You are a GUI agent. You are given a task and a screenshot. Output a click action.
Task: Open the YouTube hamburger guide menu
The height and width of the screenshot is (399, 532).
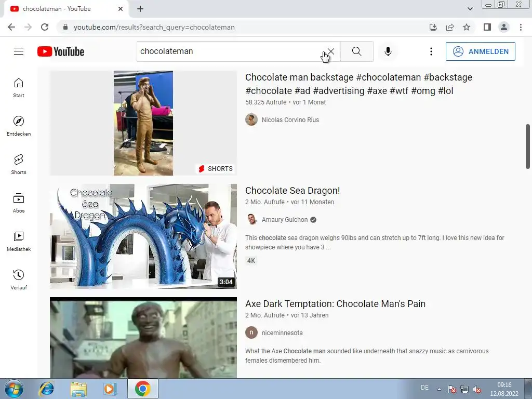coord(19,51)
